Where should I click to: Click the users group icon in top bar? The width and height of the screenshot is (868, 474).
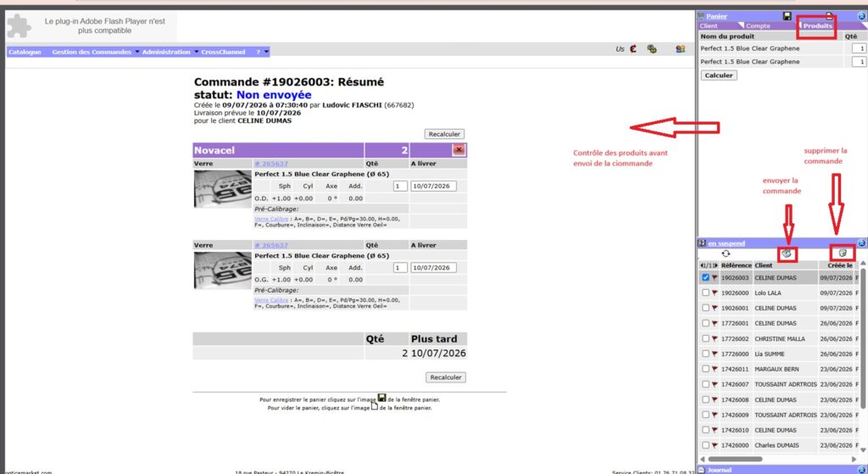coord(681,48)
